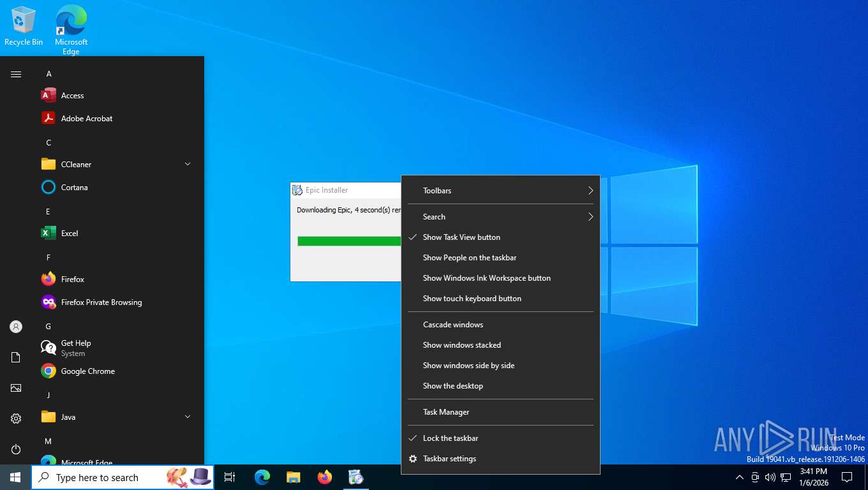Open Pictures from the Start sidebar
This screenshot has height=490, width=868.
pyautogui.click(x=16, y=388)
